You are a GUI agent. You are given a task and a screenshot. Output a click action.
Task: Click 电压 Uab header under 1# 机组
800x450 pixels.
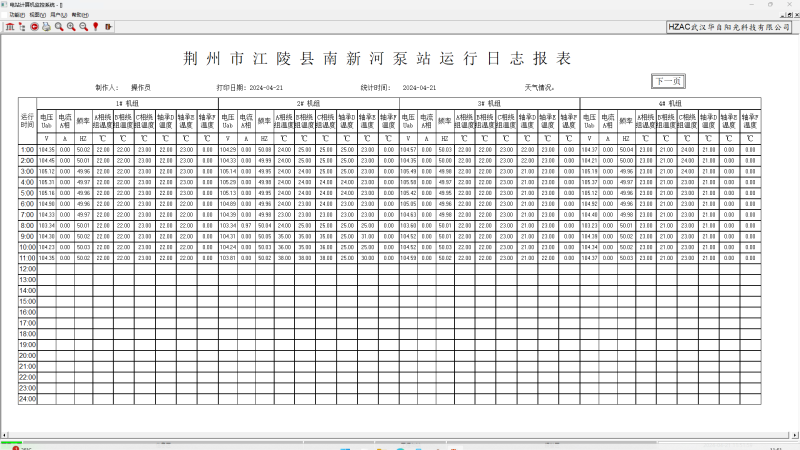46,121
